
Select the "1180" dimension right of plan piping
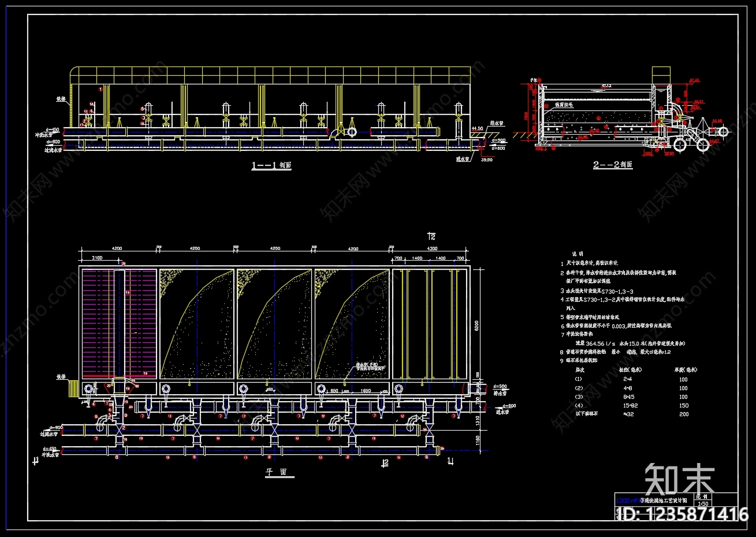point(478,441)
